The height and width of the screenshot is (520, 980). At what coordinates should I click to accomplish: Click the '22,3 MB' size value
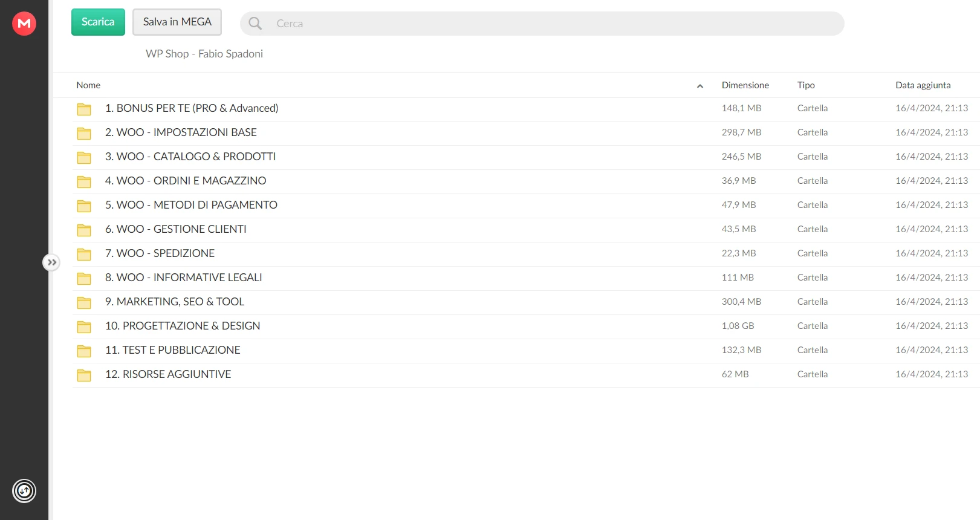click(739, 253)
